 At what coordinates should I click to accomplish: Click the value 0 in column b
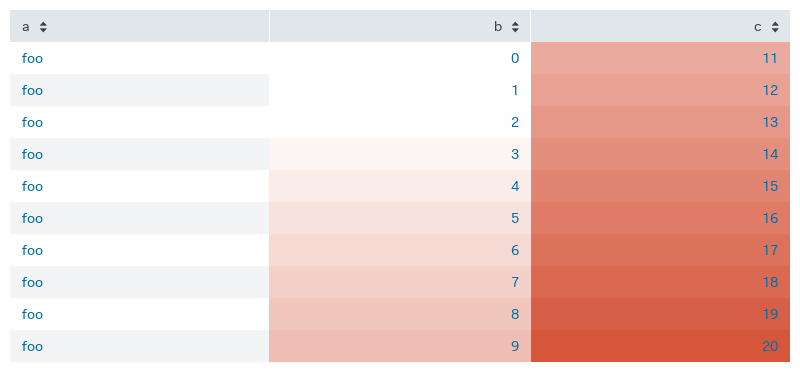pos(515,58)
